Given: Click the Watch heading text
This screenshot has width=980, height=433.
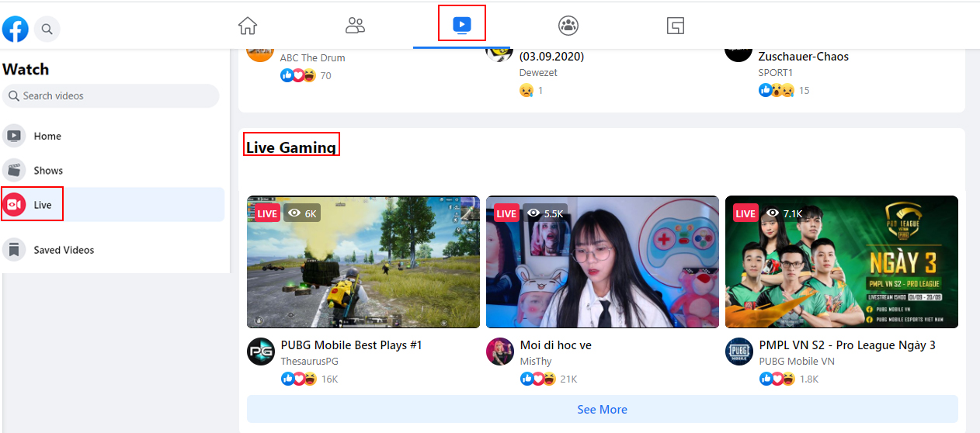Looking at the screenshot, I should pos(26,69).
